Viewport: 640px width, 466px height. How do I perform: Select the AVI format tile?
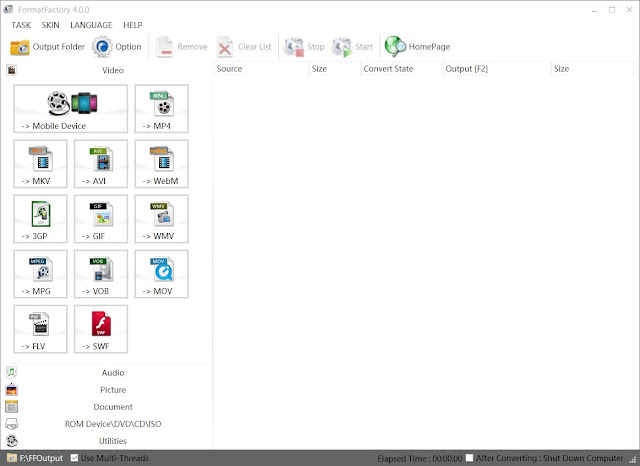pos(101,164)
